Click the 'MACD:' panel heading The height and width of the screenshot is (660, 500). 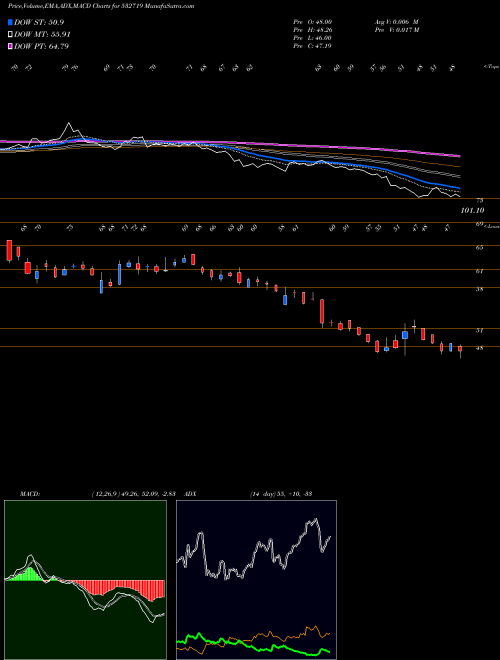pyautogui.click(x=30, y=494)
